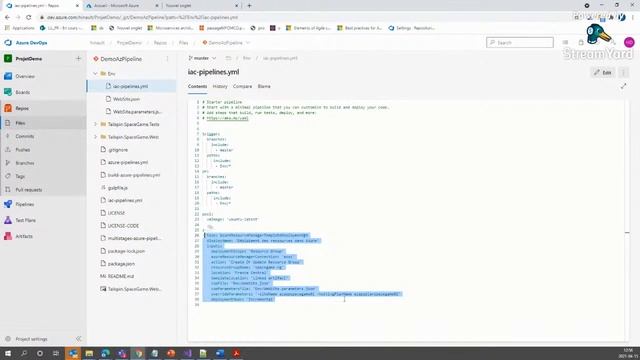
Task: Click the Azure DevOps logo
Action: point(8,42)
